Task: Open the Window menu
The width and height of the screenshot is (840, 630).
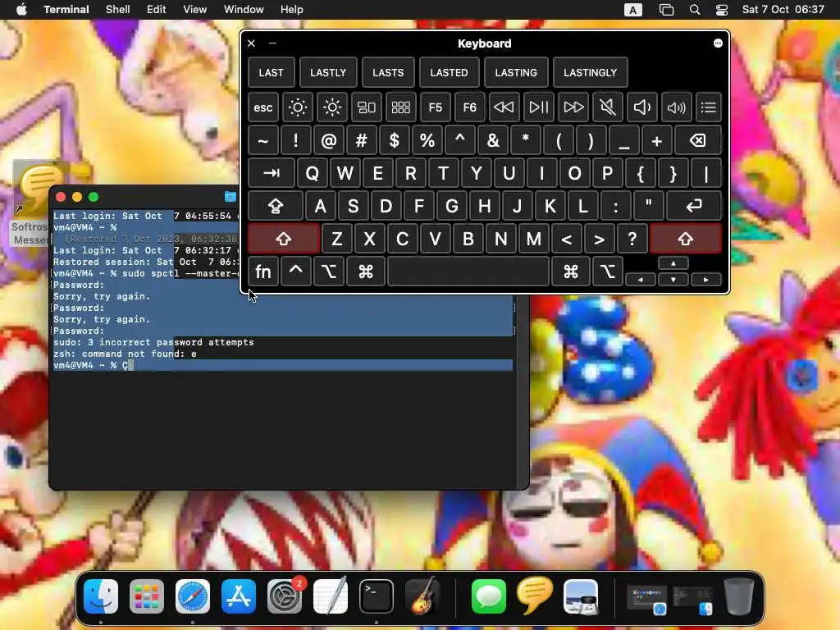Action: (243, 10)
